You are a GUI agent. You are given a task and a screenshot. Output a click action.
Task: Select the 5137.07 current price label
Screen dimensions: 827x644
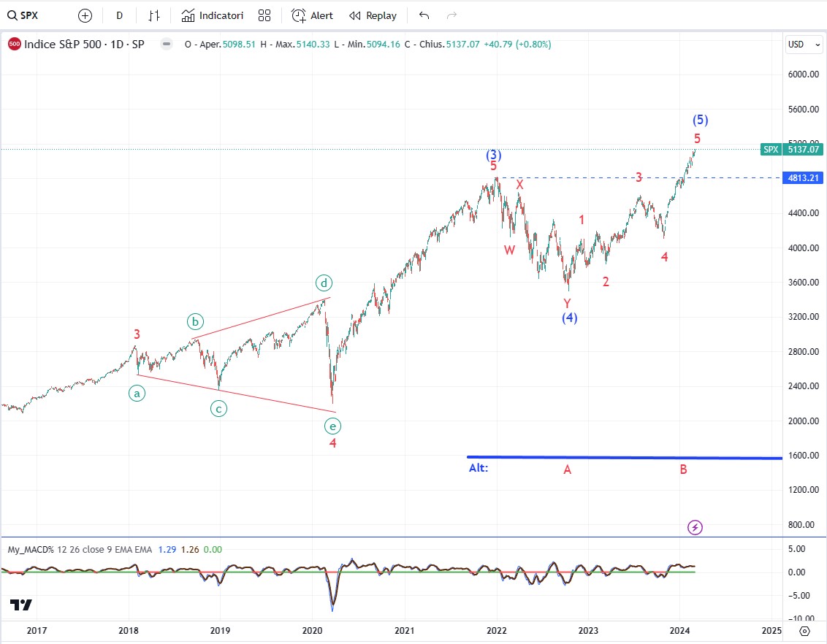[804, 149]
